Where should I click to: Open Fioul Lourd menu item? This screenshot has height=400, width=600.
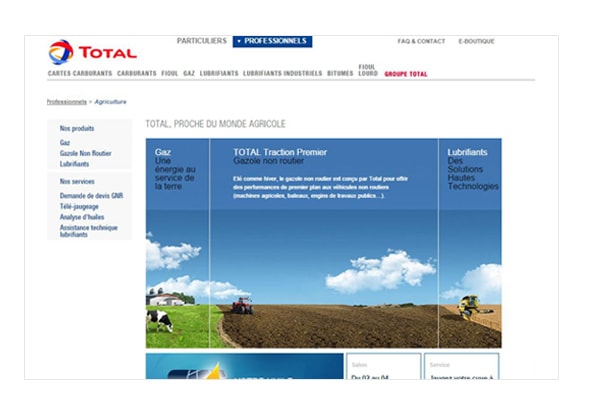tap(368, 70)
